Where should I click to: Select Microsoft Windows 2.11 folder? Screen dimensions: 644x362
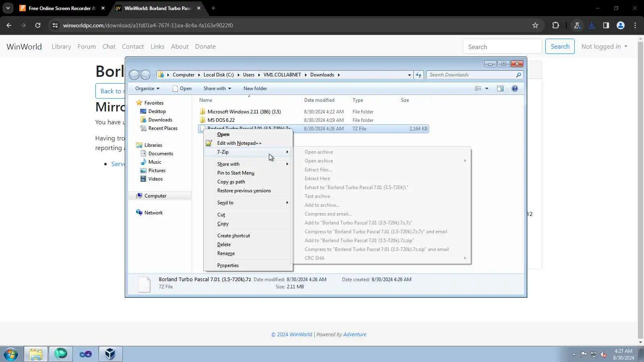pyautogui.click(x=244, y=112)
